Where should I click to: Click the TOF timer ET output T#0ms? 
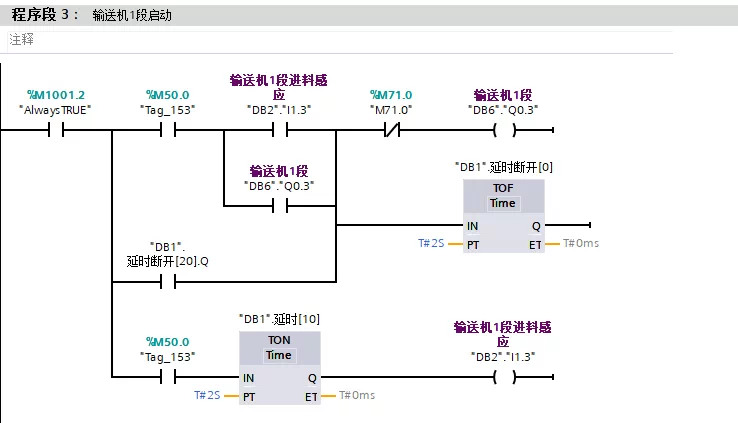click(581, 243)
